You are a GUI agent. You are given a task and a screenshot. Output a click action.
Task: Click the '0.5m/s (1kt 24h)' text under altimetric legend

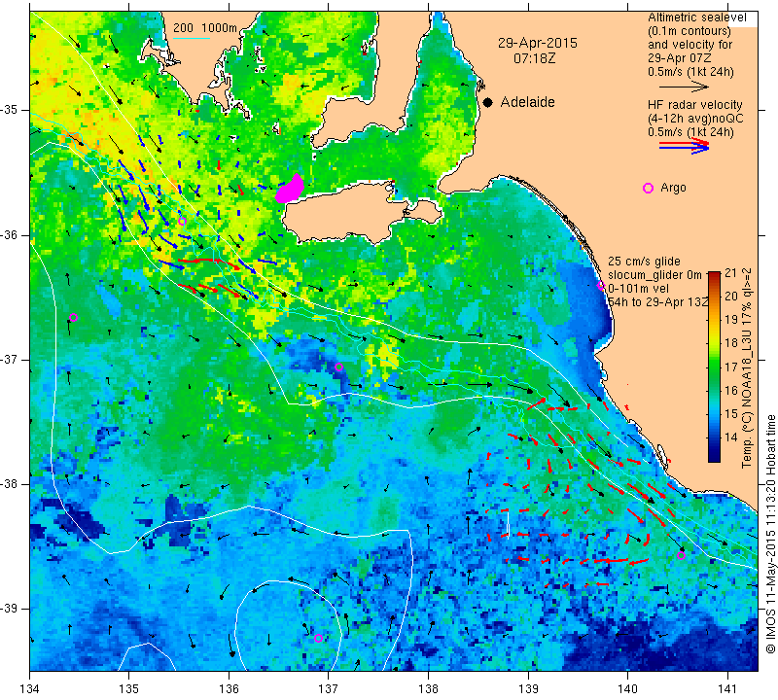click(x=690, y=72)
